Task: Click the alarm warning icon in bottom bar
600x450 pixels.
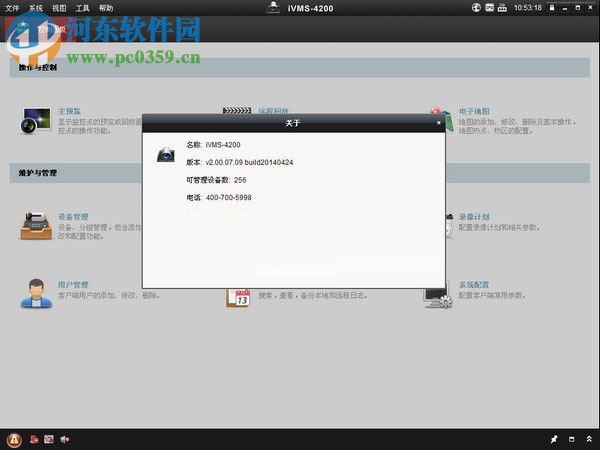Action: (14, 440)
